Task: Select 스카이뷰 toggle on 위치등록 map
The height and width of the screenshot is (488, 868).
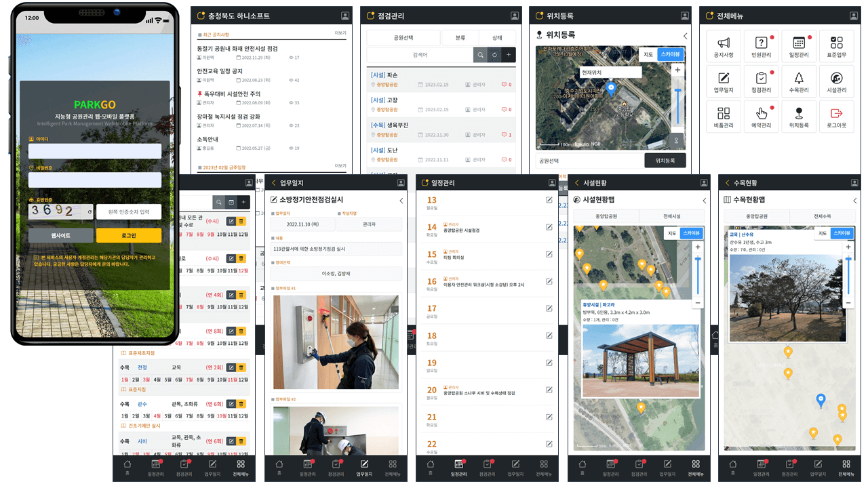Action: coord(671,55)
